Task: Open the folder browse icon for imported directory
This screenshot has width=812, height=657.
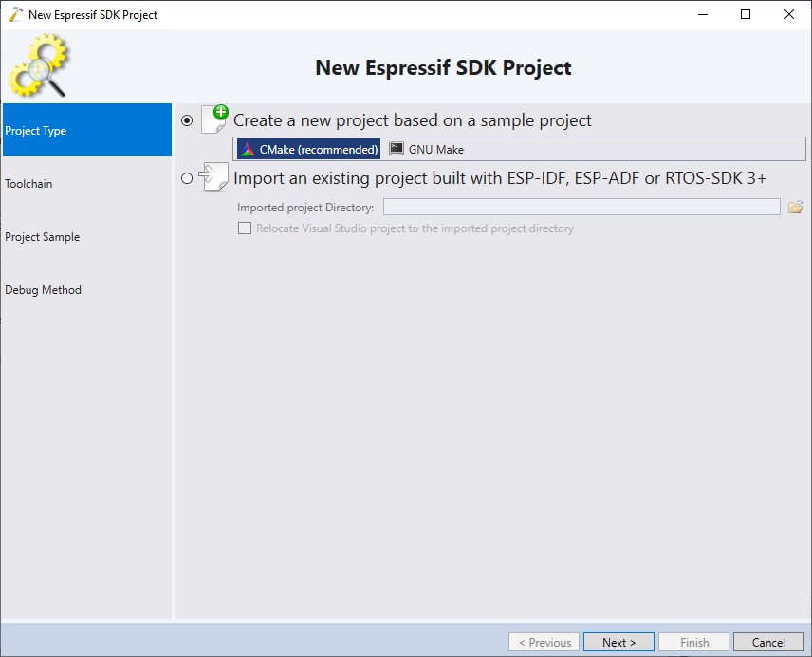Action: pos(796,207)
